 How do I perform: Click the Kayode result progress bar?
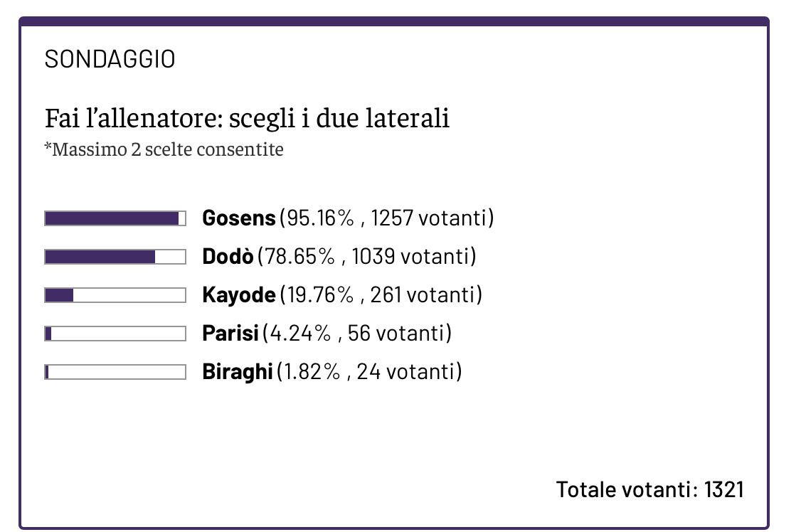coord(115,295)
